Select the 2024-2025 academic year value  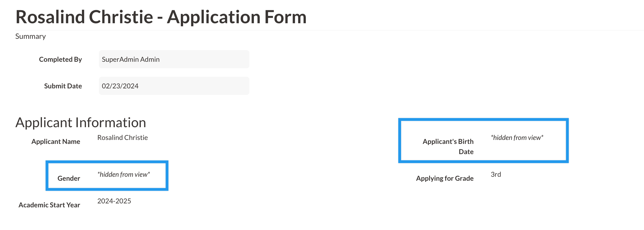coord(114,201)
